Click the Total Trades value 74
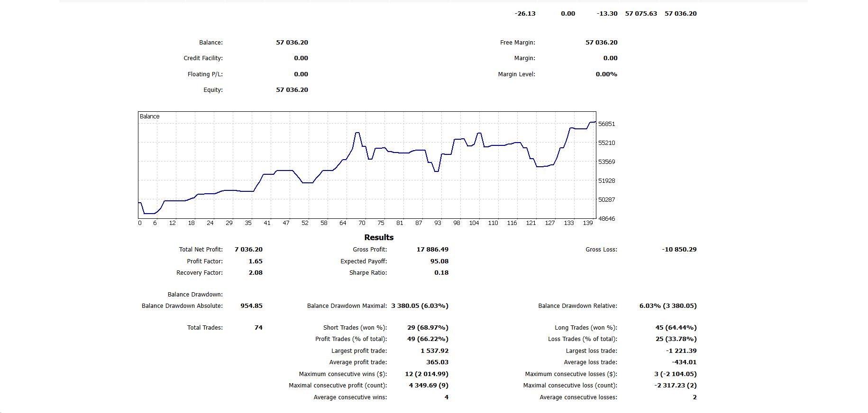 pyautogui.click(x=258, y=328)
